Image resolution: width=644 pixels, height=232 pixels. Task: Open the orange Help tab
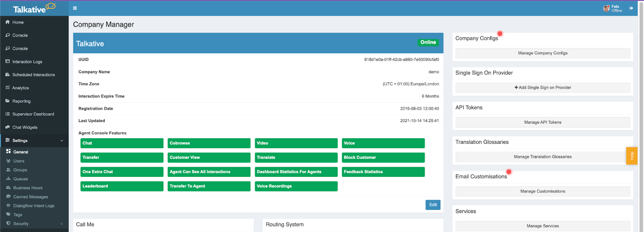click(x=632, y=156)
